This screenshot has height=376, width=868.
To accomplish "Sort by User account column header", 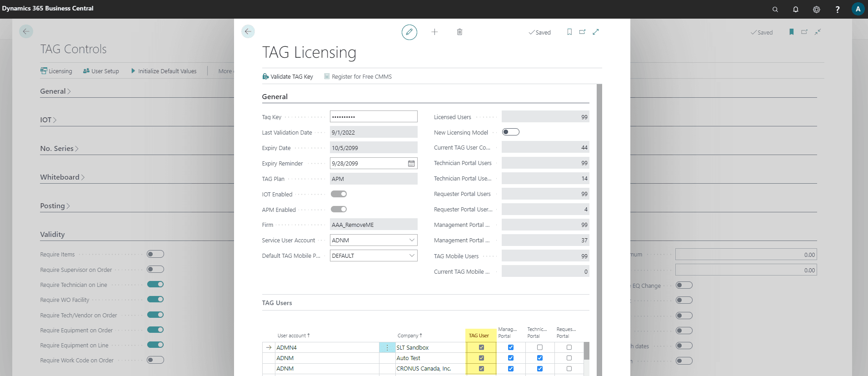I will [x=294, y=336].
